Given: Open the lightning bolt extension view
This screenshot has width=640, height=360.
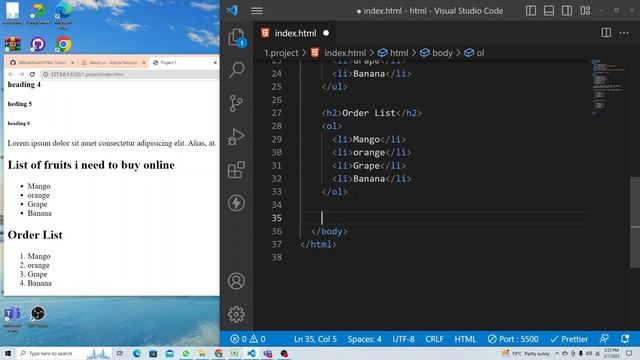Looking at the screenshot, I should tap(236, 203).
